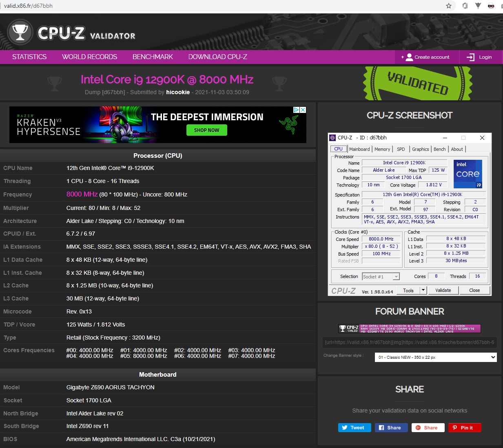
Task: Click the Pinterest Pin it button
Action: (x=465, y=428)
